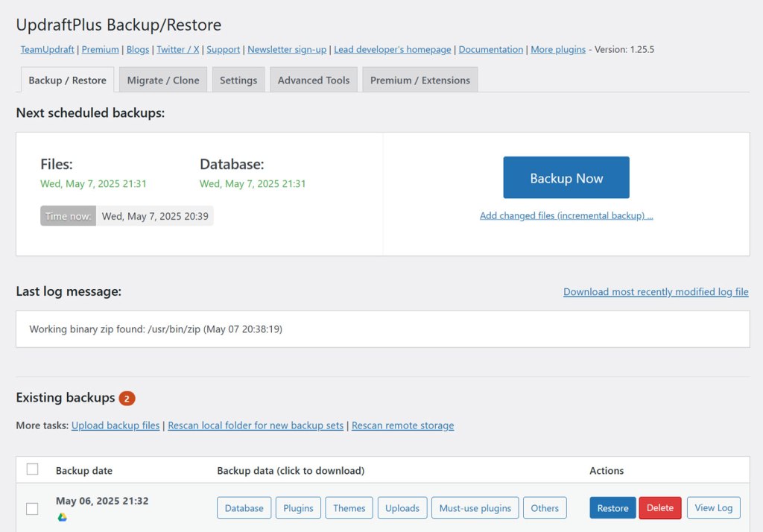Delete the May 06 backup
Screen dimensions: 763x532
click(x=660, y=508)
